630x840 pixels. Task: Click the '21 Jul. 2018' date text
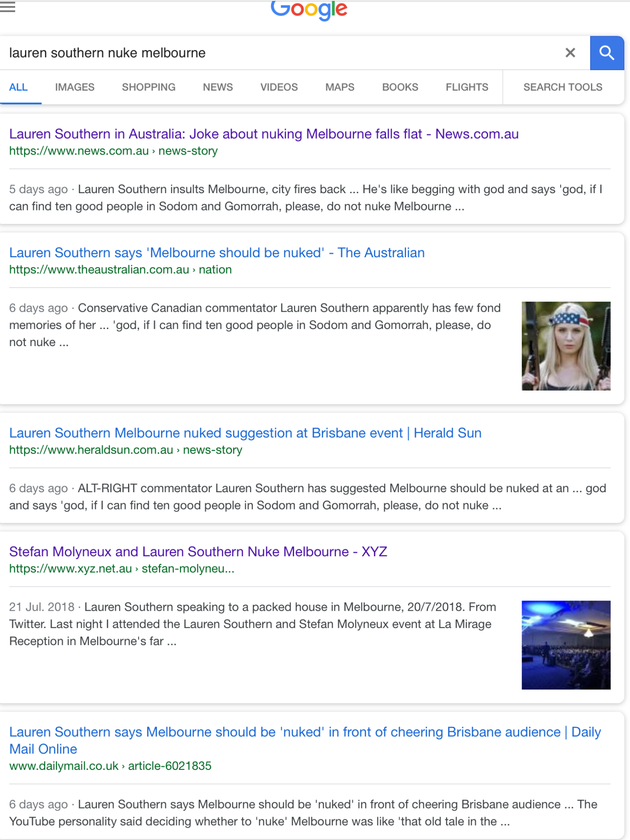pyautogui.click(x=42, y=607)
